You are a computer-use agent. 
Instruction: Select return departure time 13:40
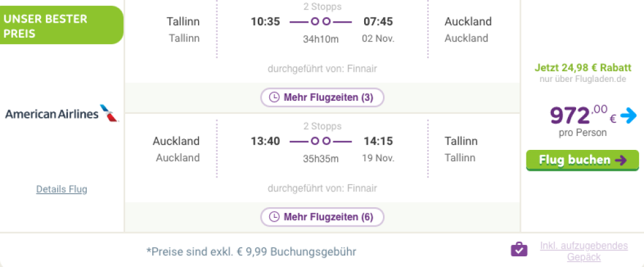[x=265, y=141]
